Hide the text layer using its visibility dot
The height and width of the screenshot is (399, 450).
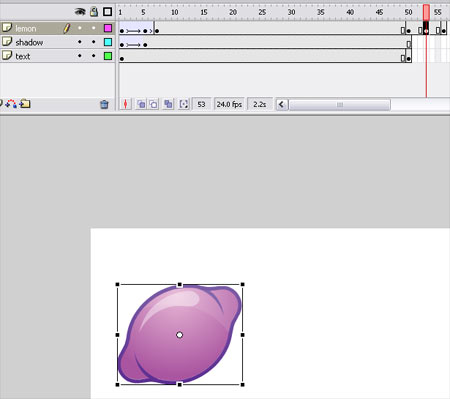[x=80, y=56]
